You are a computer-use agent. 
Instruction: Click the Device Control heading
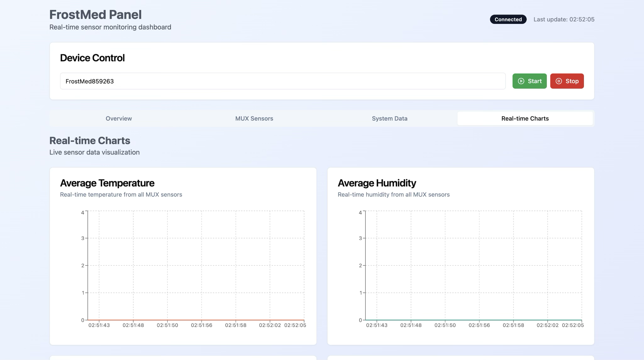point(92,58)
